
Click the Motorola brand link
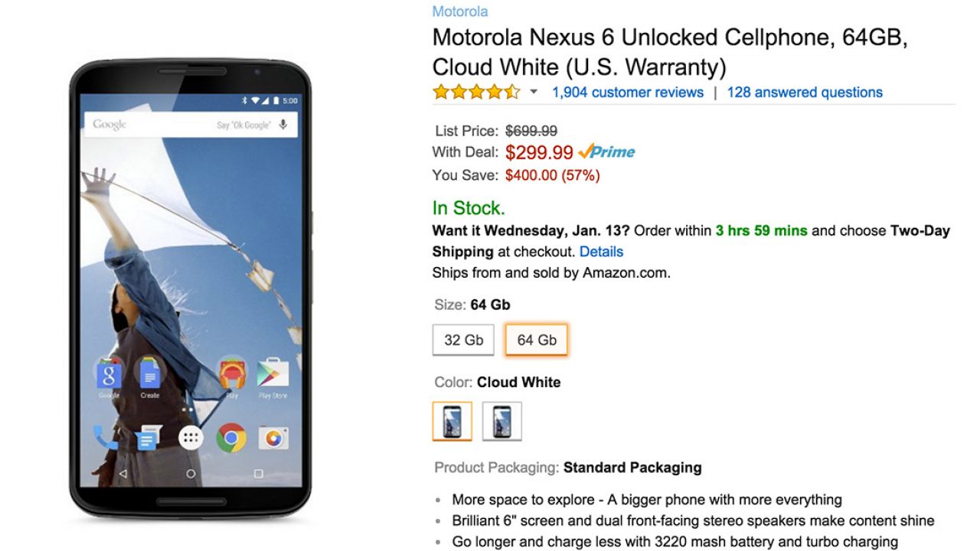click(459, 11)
